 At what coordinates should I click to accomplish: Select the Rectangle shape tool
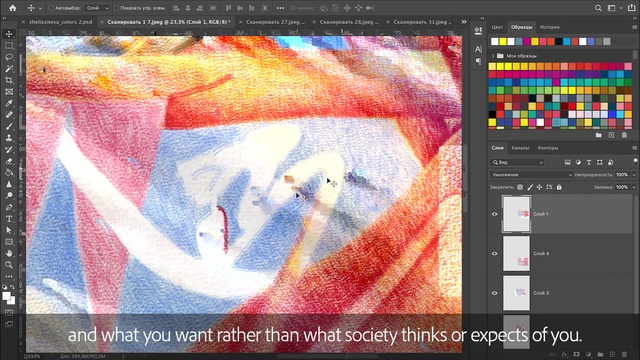click(9, 242)
